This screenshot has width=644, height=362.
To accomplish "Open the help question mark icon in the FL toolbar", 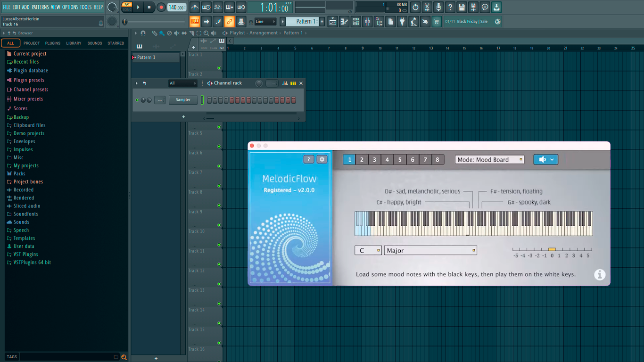I will (x=450, y=8).
